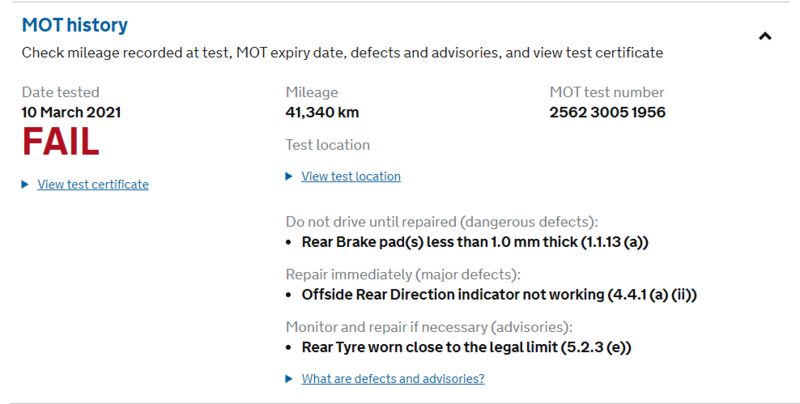Screen dimensions: 800x404
Task: Expand triangle beside What are defects
Action: 290,378
